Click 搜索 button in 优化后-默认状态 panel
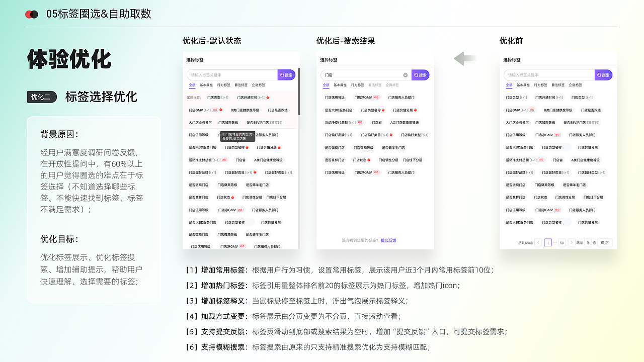 pyautogui.click(x=286, y=75)
